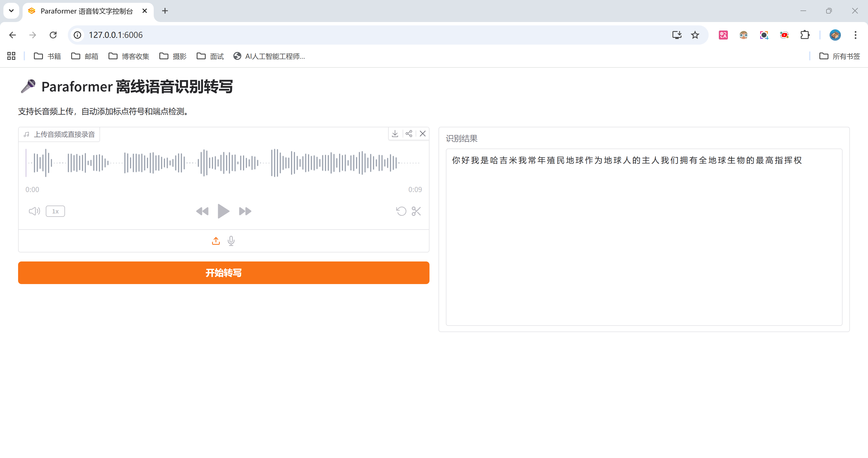Screen dimensions: 868x458
Task: Select the Paraformer 语音转文字控制台 tab
Action: 86,11
